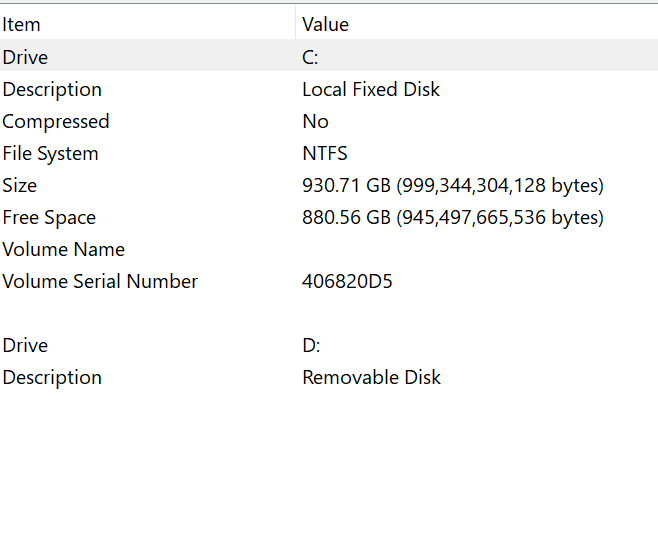Select the Volume Name row
Image resolution: width=658 pixels, height=556 pixels.
[64, 249]
